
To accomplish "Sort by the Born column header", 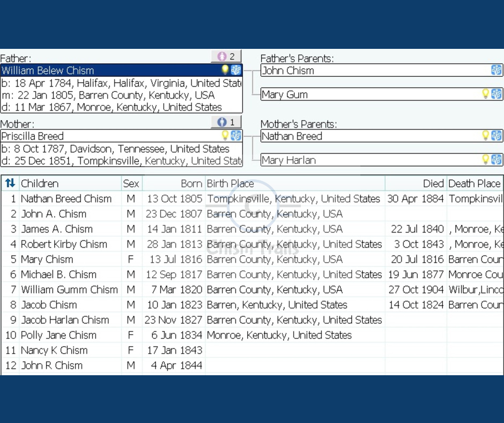I will click(x=191, y=183).
